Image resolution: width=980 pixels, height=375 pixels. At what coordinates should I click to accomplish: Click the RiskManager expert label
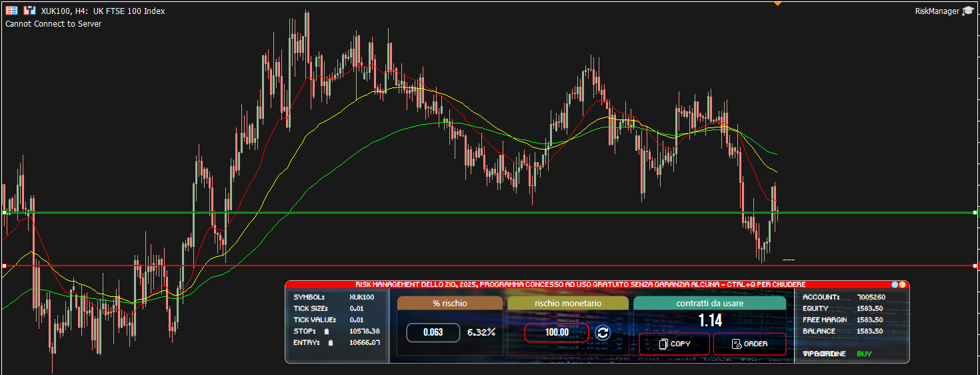[x=937, y=11]
